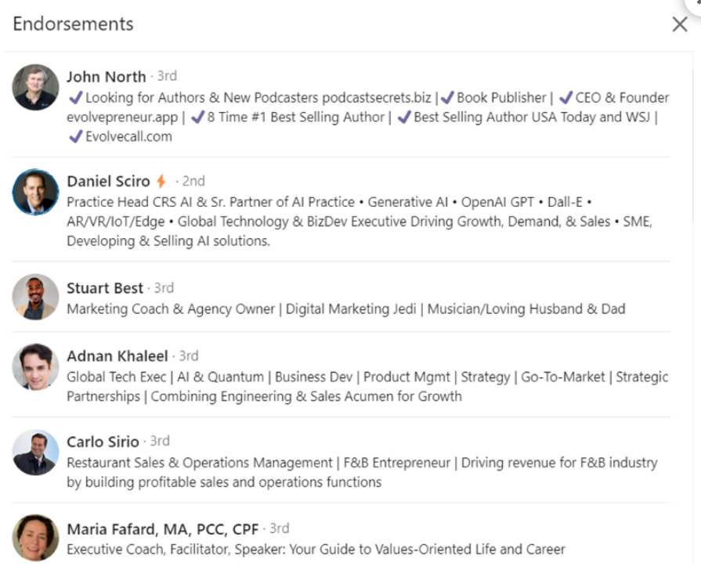Click Maria Fafard's Executive Coach headline

(x=316, y=549)
